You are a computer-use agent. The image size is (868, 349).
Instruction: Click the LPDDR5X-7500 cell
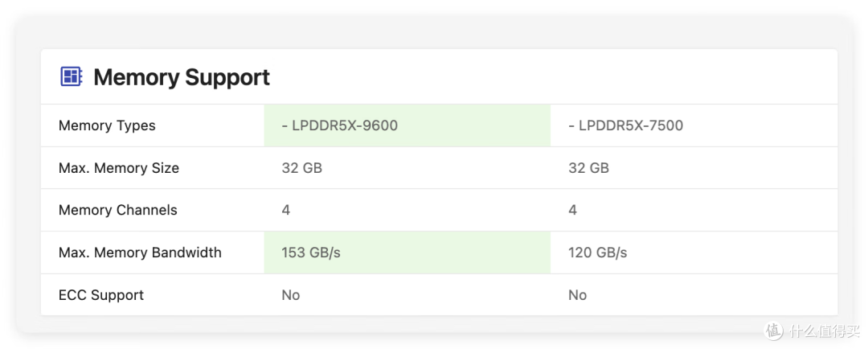coord(625,125)
